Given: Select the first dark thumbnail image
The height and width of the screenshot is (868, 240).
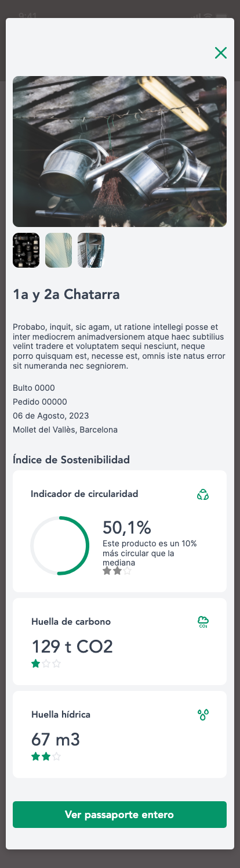Looking at the screenshot, I should tap(26, 250).
